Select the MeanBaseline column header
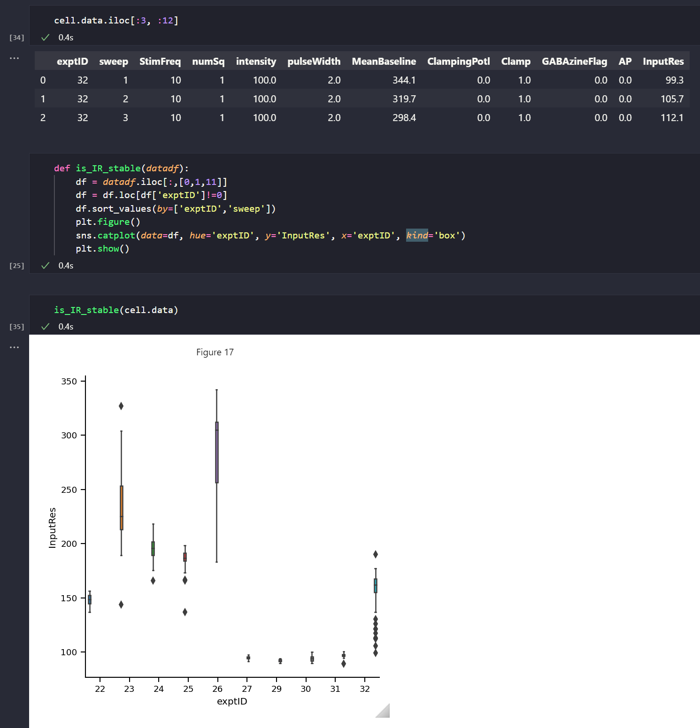The width and height of the screenshot is (700, 728). pyautogui.click(x=384, y=61)
